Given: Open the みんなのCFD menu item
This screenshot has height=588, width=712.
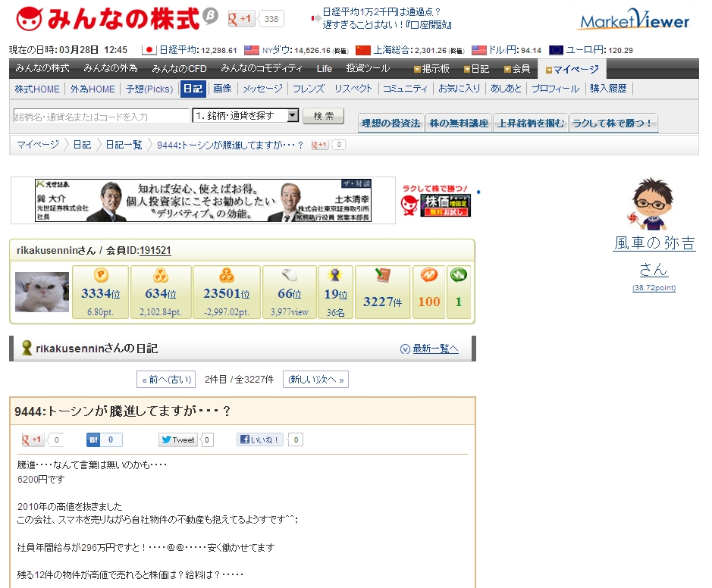Looking at the screenshot, I should pos(178,69).
